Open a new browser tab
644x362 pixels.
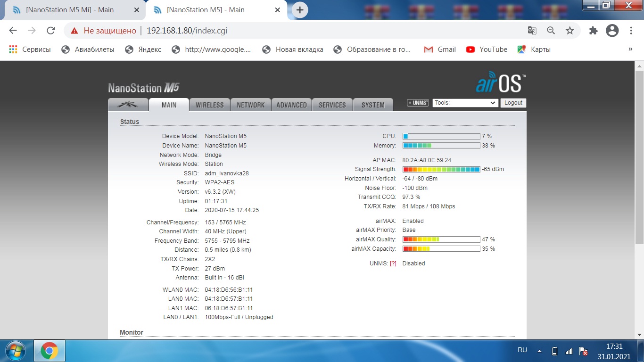pyautogui.click(x=300, y=10)
